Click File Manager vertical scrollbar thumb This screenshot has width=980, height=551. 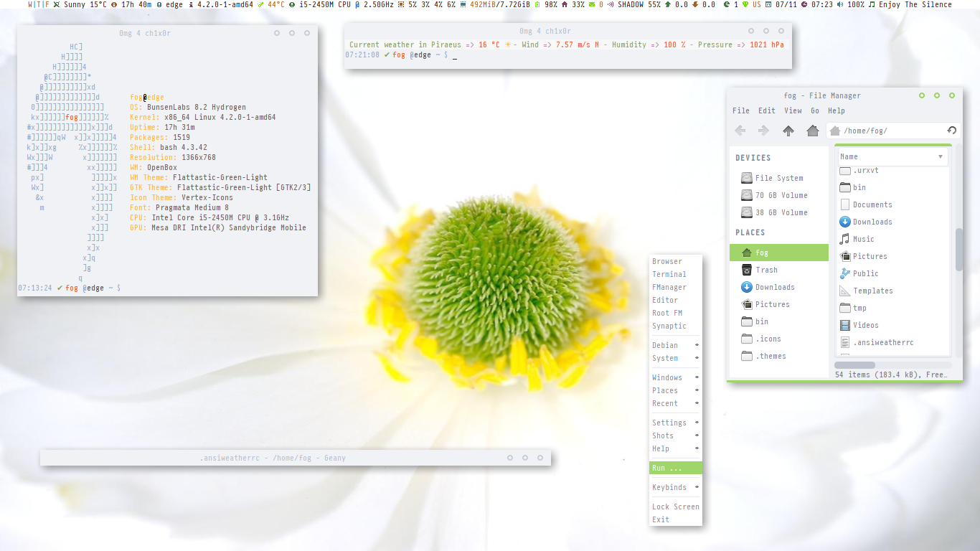(959, 250)
